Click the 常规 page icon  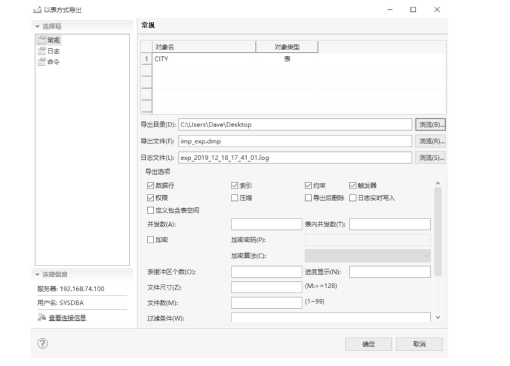(42, 40)
